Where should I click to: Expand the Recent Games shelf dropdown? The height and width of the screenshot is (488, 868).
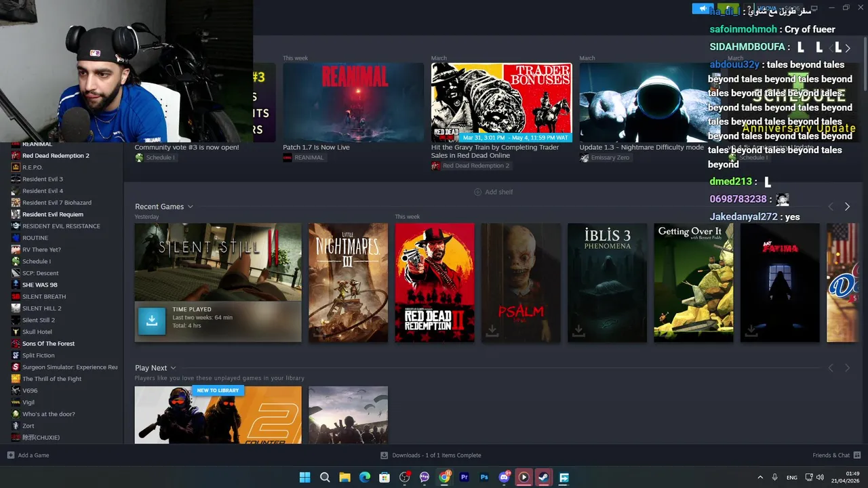190,207
